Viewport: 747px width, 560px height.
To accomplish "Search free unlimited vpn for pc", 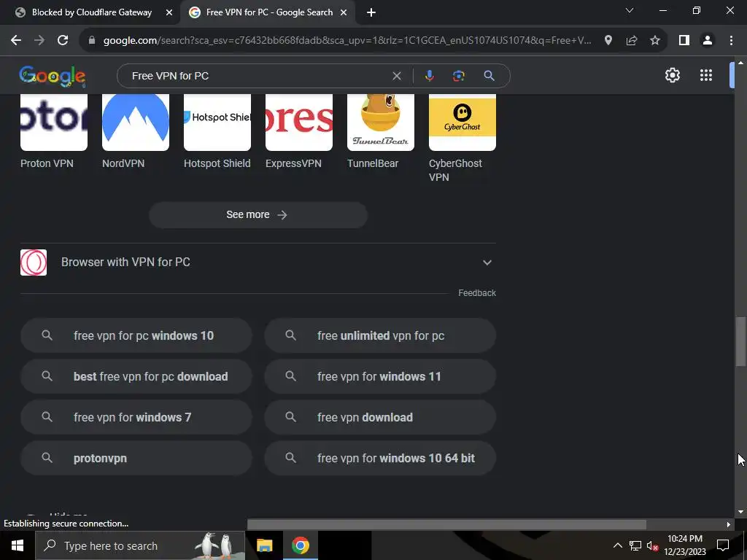I will click(380, 335).
